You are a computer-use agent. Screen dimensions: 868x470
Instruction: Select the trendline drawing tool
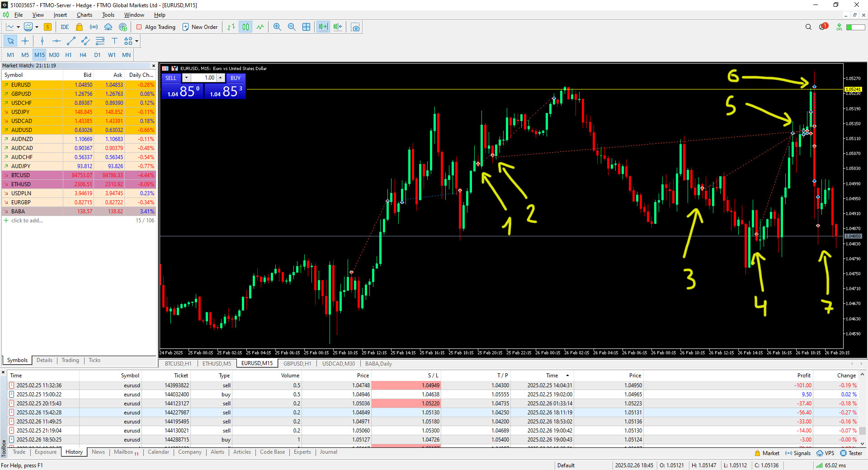tap(71, 41)
